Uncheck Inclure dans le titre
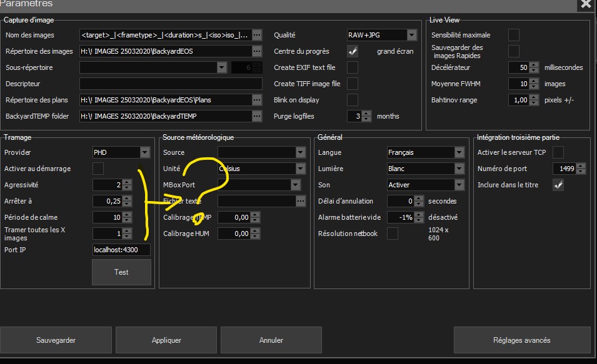 pos(558,185)
